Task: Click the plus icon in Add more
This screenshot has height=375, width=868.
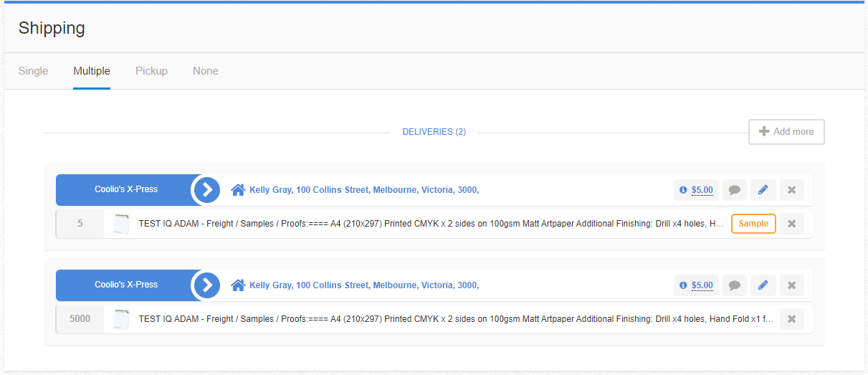Action: [764, 132]
